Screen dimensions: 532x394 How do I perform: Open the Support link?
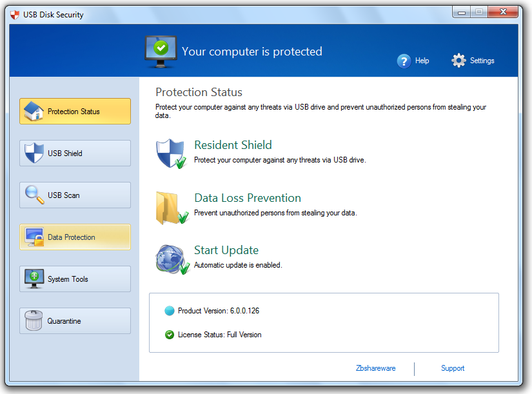[453, 368]
